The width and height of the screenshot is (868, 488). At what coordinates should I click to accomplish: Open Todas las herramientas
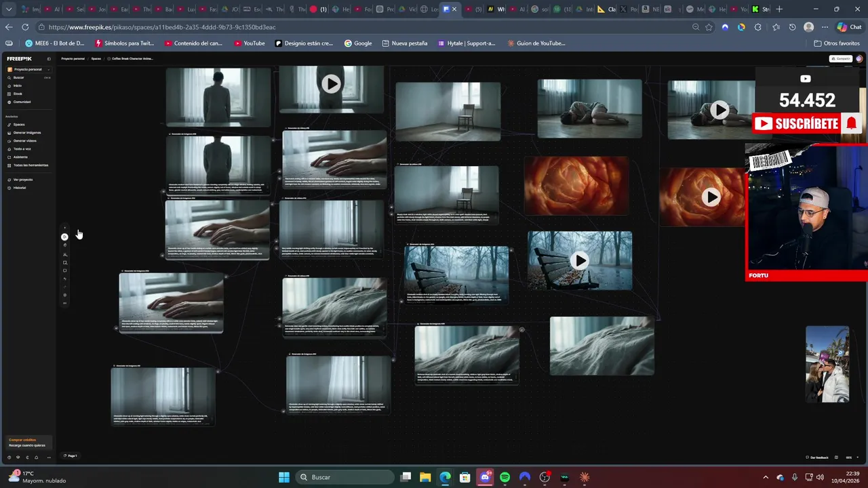coord(31,165)
